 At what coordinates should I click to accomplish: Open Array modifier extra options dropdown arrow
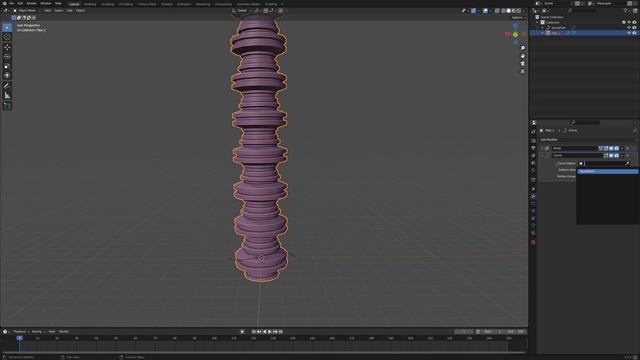coord(622,148)
